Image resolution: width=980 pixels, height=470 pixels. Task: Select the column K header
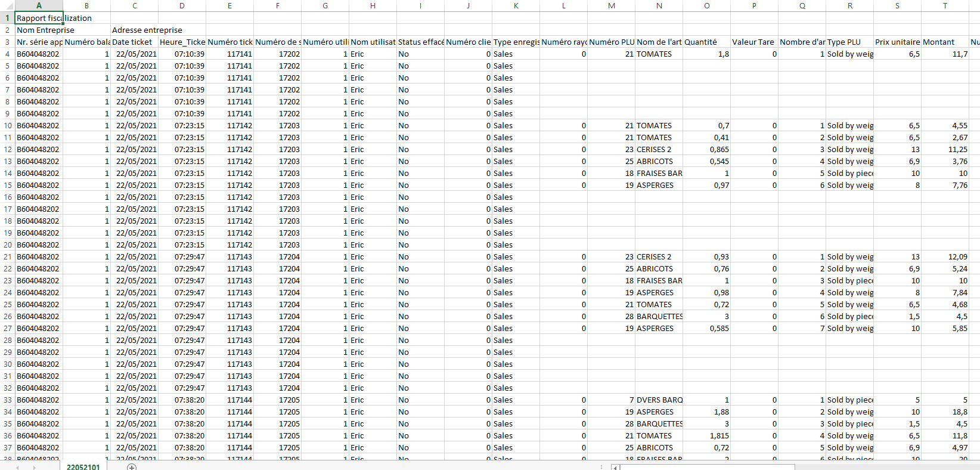[x=516, y=5]
